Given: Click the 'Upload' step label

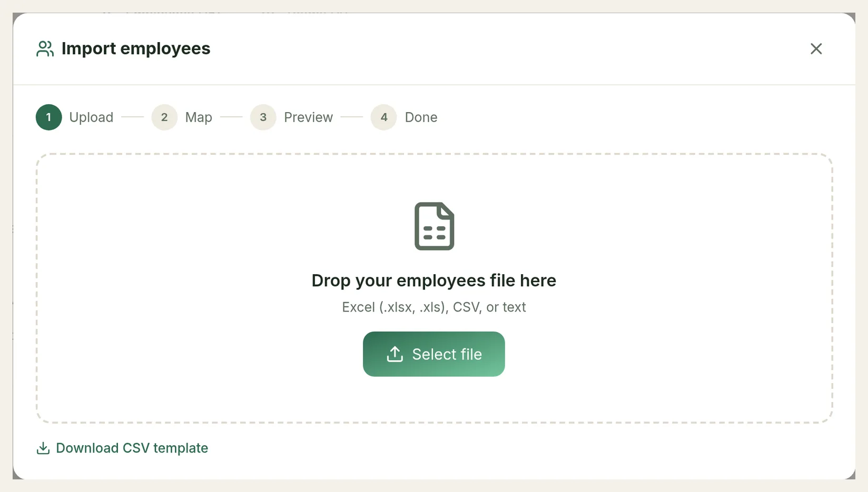Looking at the screenshot, I should pos(91,117).
